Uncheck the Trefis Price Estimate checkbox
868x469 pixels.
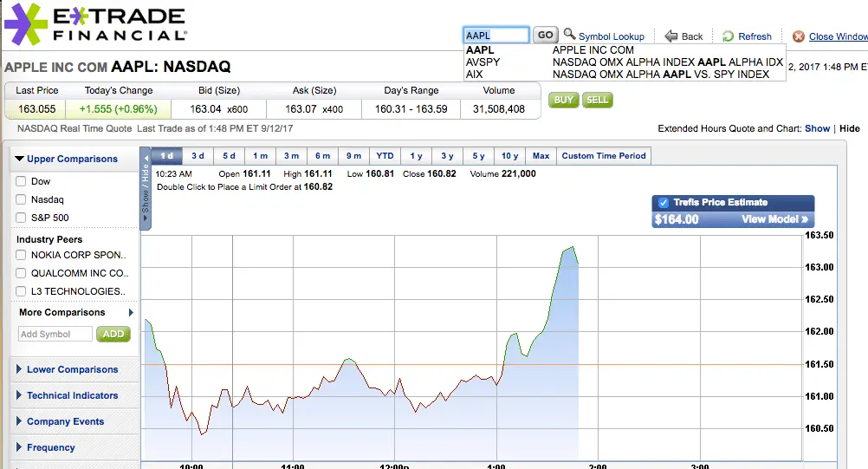coord(664,202)
